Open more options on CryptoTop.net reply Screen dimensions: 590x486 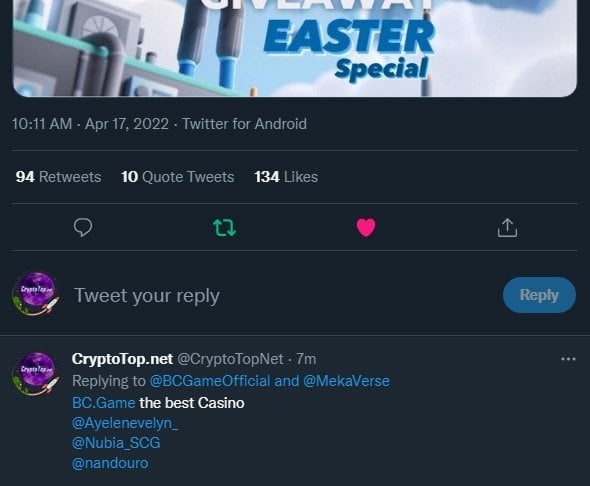point(568,359)
